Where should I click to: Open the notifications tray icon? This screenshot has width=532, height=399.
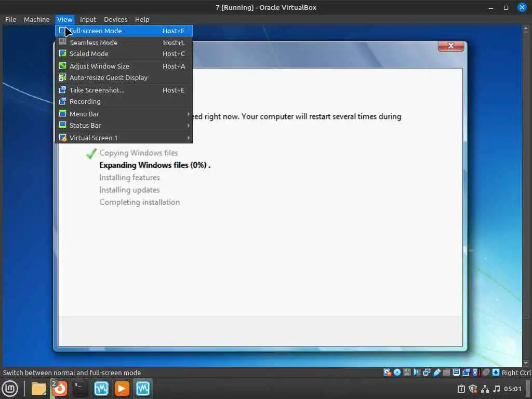pyautogui.click(x=461, y=389)
